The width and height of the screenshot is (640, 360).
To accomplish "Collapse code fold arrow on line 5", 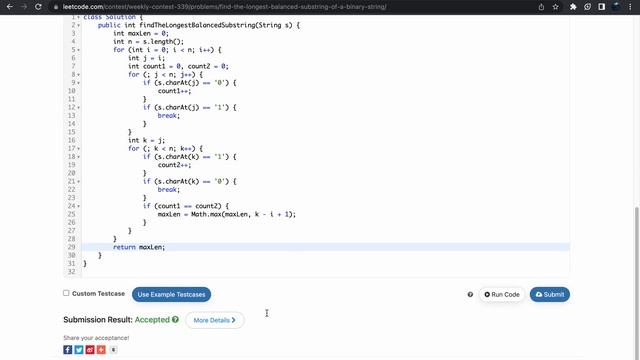I will (79, 50).
